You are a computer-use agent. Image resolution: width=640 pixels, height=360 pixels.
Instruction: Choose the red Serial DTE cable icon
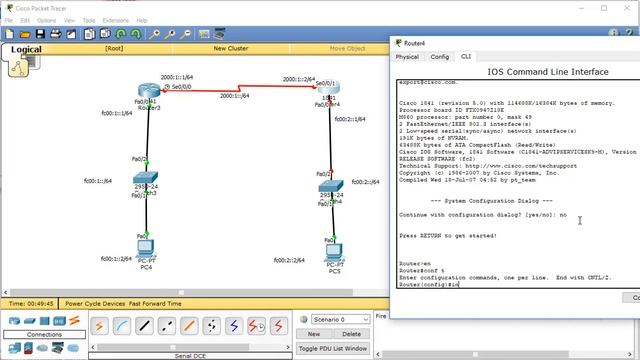click(x=279, y=326)
